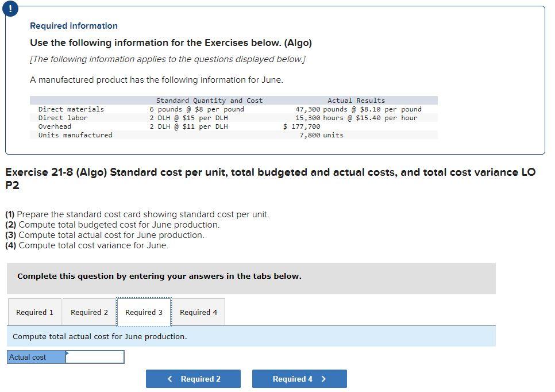Click the right chevron in Required 4 button
Viewport: 555px width, 392px height.
pos(322,379)
